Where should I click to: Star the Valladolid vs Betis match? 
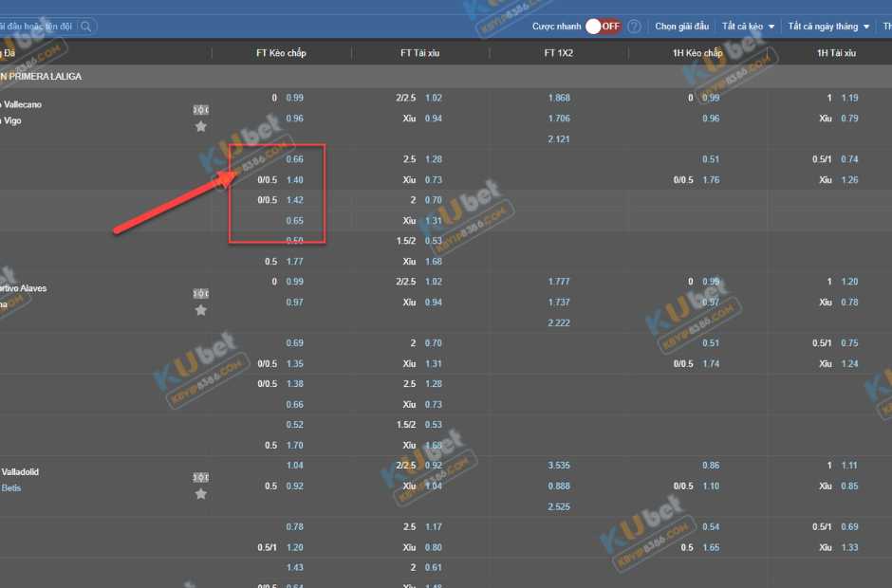tap(201, 493)
